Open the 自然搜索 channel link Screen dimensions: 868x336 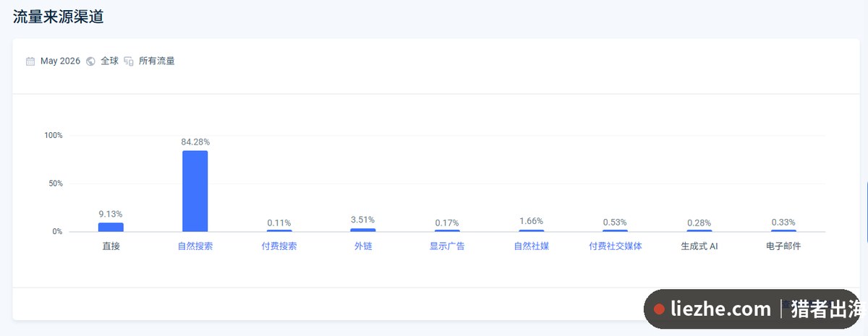point(195,246)
